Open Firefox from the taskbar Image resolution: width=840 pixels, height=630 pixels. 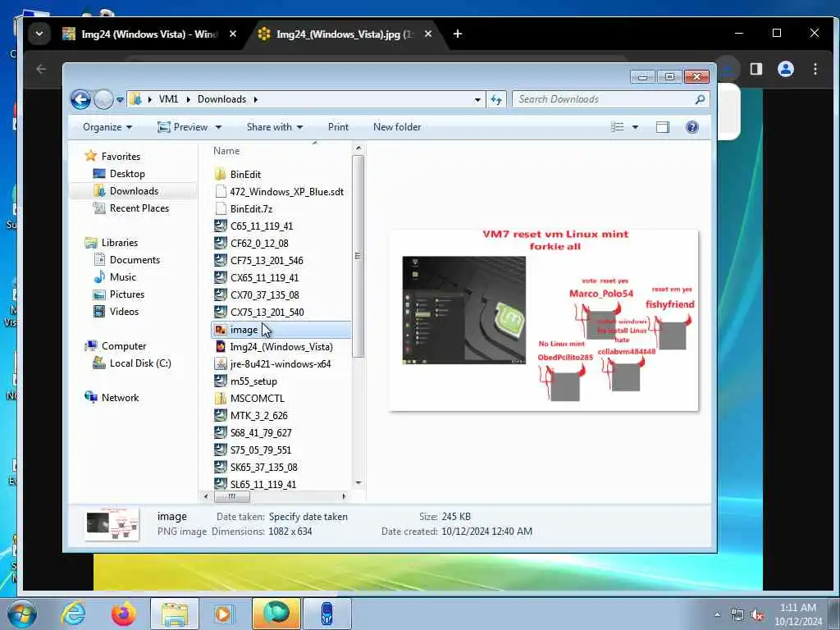[124, 614]
